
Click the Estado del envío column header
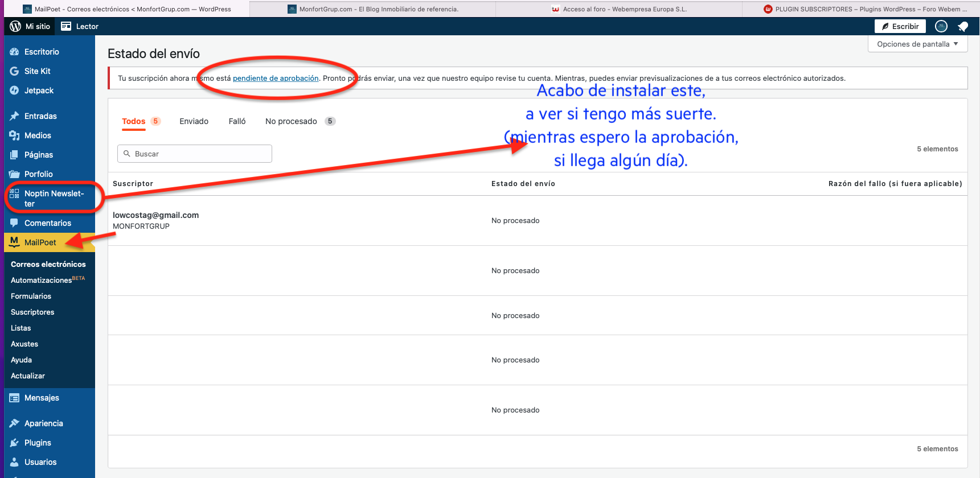523,184
